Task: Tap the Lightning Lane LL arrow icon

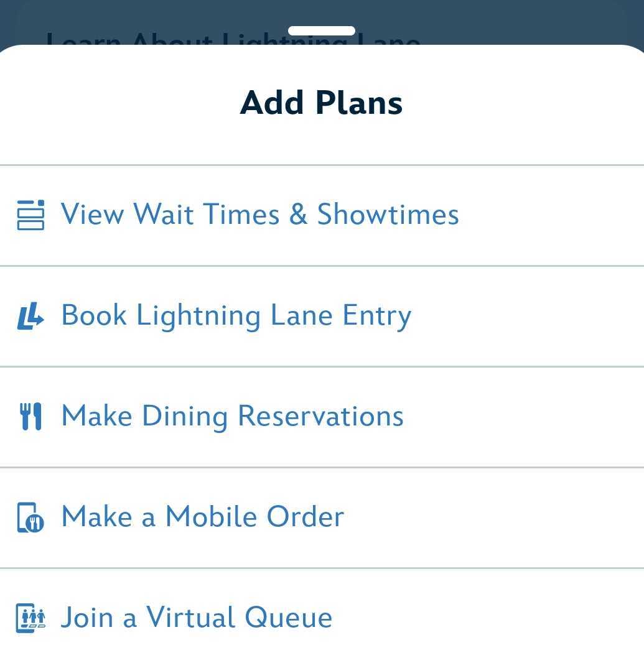Action: pos(30,316)
